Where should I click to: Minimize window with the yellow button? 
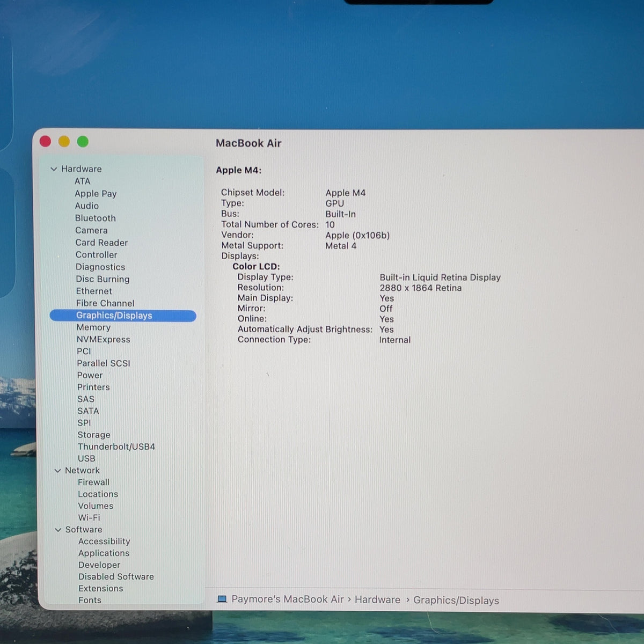[64, 141]
